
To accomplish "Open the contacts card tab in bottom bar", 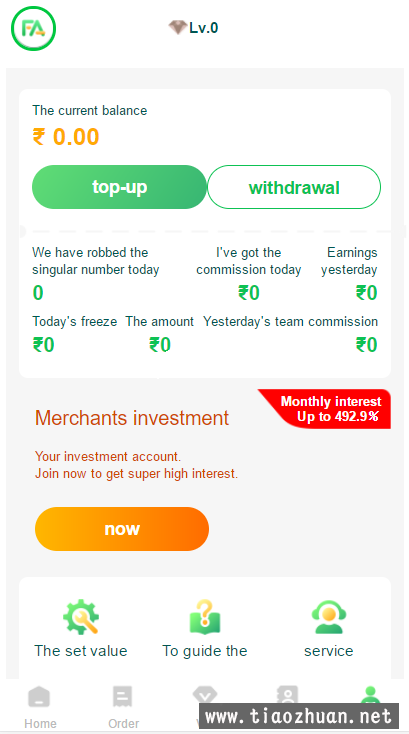I will 287,695.
